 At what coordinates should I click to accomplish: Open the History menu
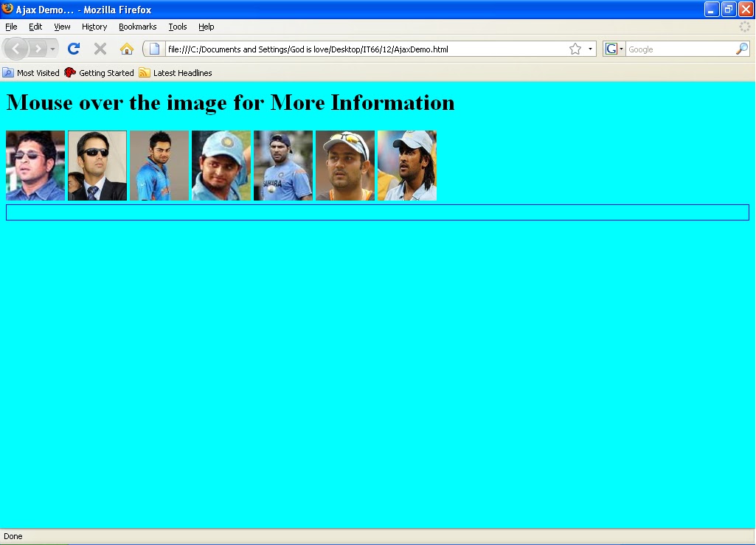click(x=94, y=27)
